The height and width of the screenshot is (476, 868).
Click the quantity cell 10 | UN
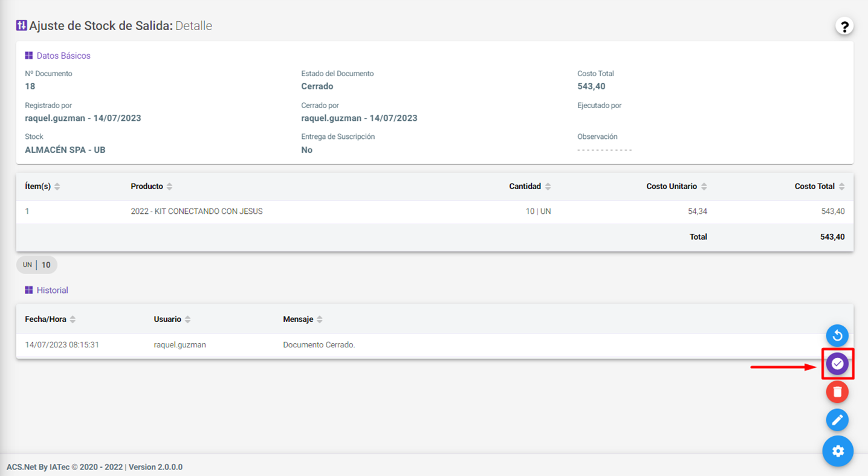538,211
